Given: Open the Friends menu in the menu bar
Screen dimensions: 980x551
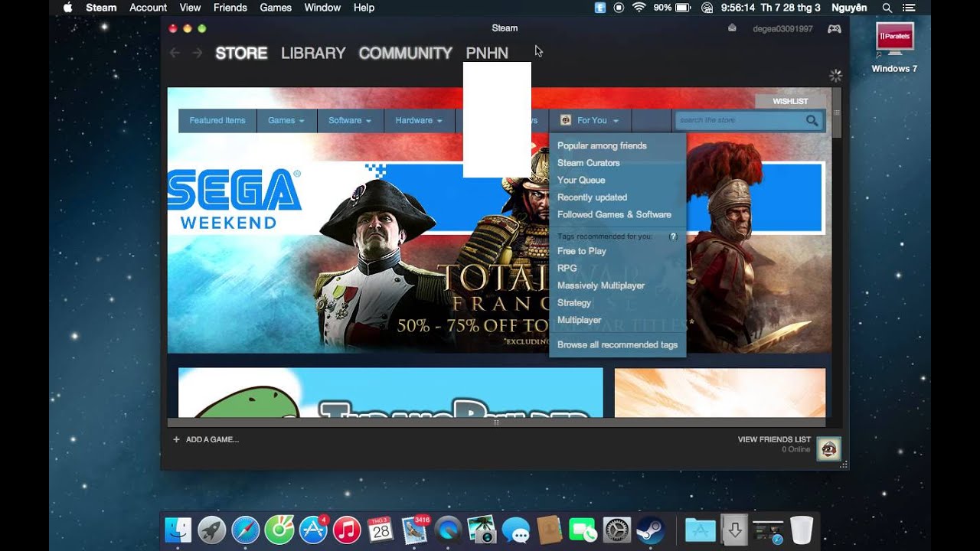Looking at the screenshot, I should click(x=230, y=8).
